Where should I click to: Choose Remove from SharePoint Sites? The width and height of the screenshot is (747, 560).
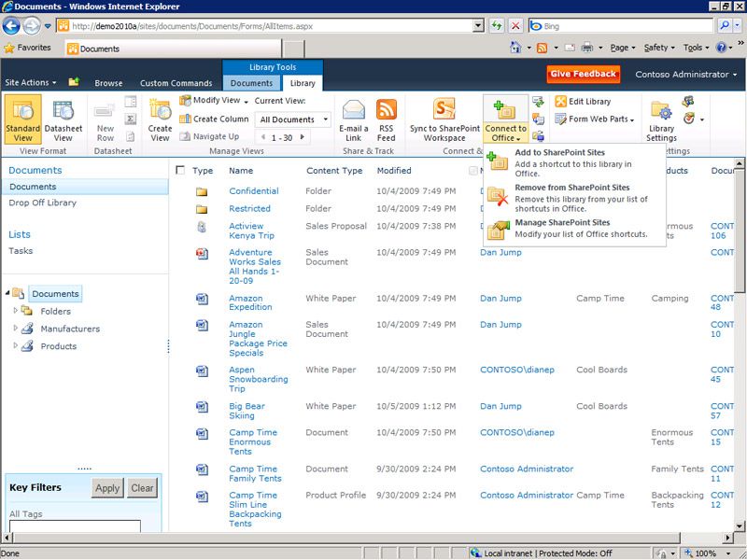tap(574, 198)
